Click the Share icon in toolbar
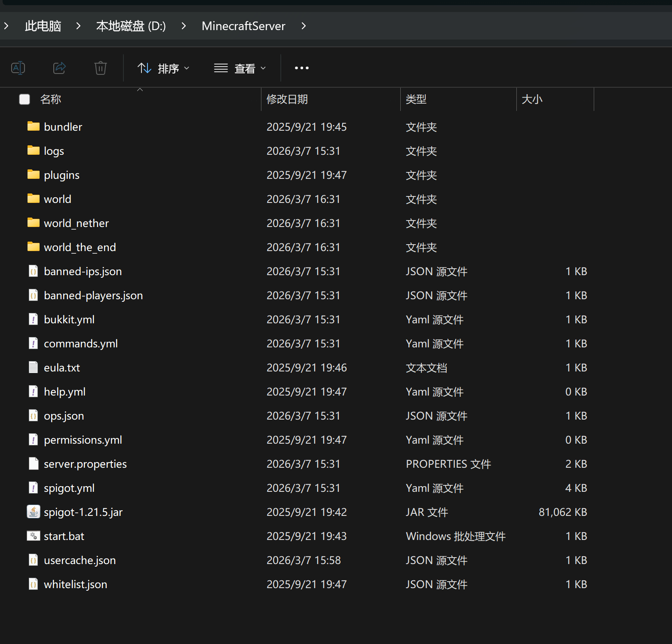Image resolution: width=672 pixels, height=644 pixels. click(59, 68)
